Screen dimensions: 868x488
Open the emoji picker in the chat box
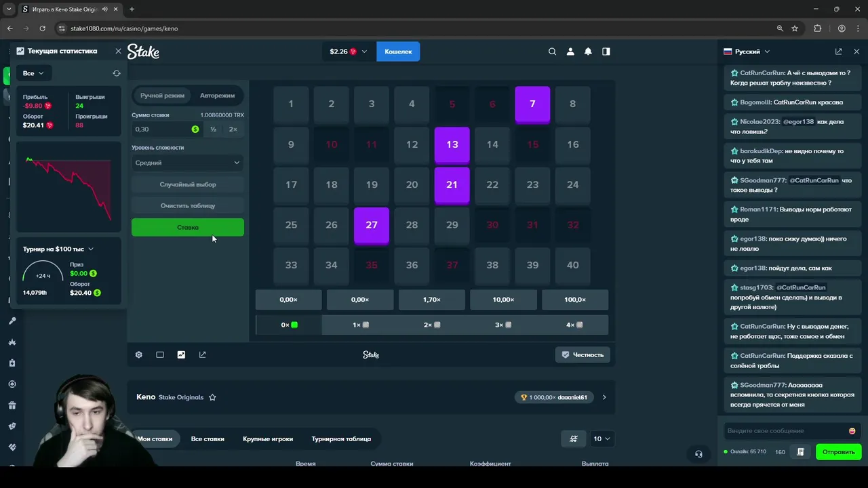[852, 431]
